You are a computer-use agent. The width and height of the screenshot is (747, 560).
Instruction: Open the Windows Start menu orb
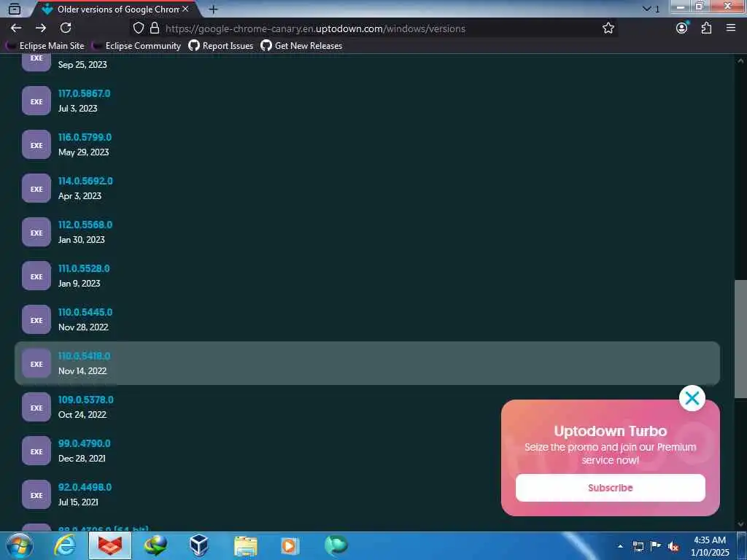tap(20, 545)
